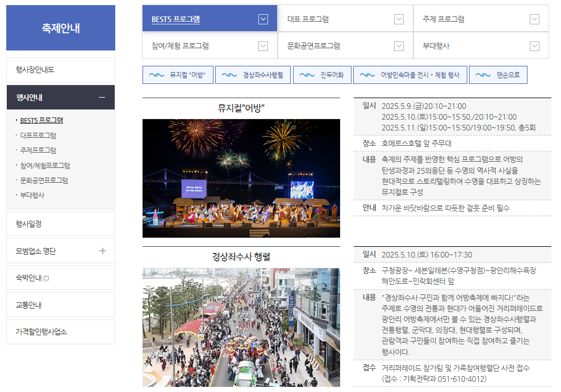
Task: Click the wave icon beside 진두어화 quick link
Action: pyautogui.click(x=307, y=74)
